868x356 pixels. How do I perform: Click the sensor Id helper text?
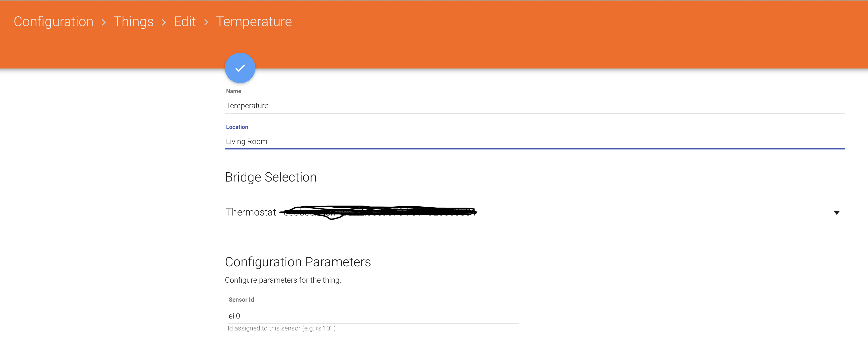(281, 328)
